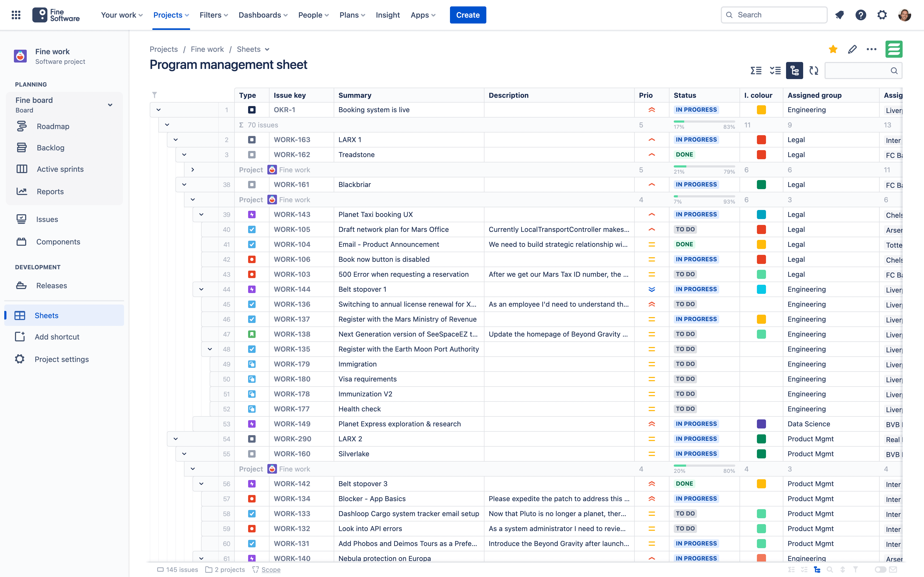Screen dimensions: 924x577
Task: Click the column filter funnel icon
Action: coord(155,95)
